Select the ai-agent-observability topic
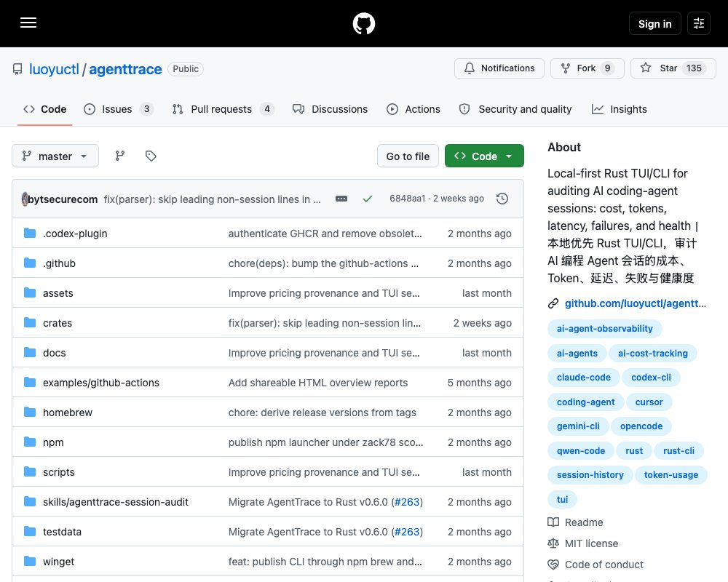This screenshot has height=582, width=728. click(x=604, y=329)
